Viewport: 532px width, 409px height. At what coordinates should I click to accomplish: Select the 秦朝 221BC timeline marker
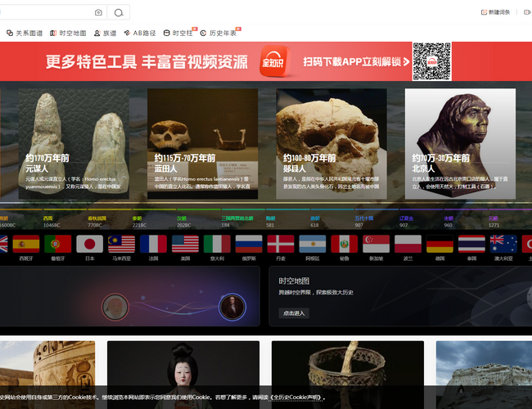click(x=138, y=221)
